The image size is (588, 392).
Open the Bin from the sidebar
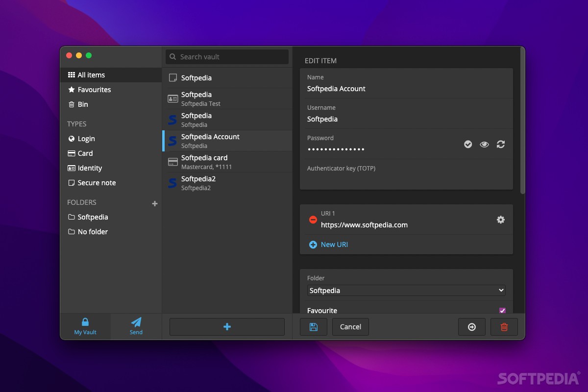[82, 104]
